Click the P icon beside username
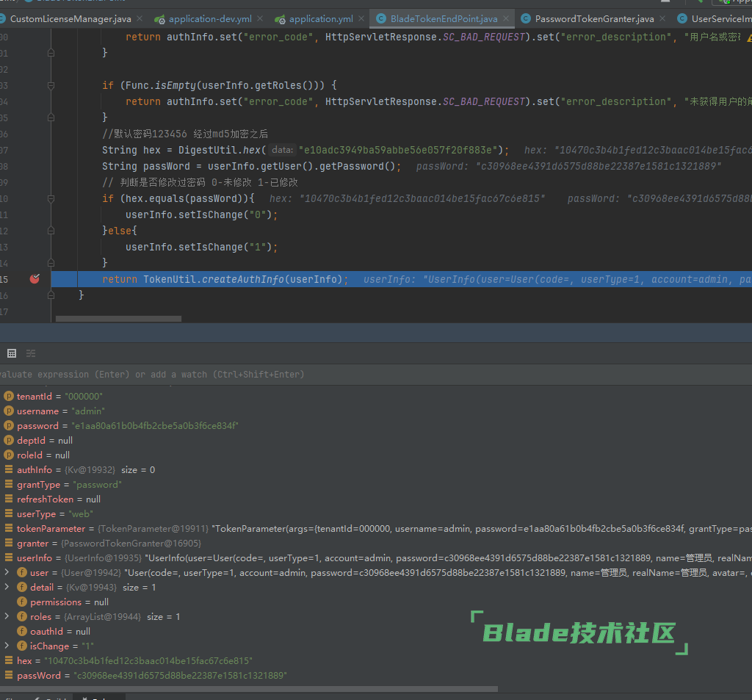 pyautogui.click(x=9, y=411)
